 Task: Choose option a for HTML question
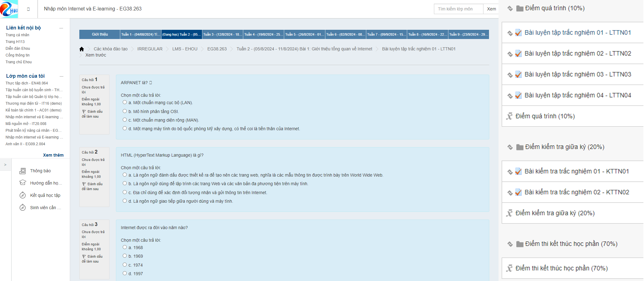click(x=125, y=175)
